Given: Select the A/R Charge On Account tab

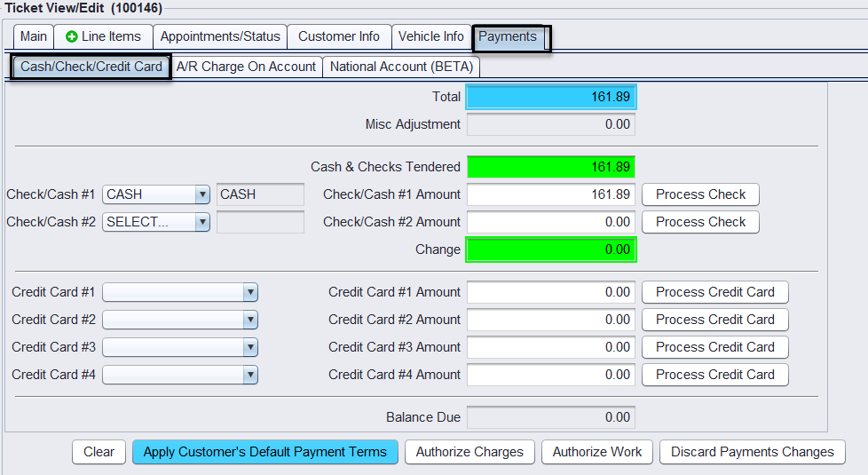Looking at the screenshot, I should pyautogui.click(x=246, y=67).
